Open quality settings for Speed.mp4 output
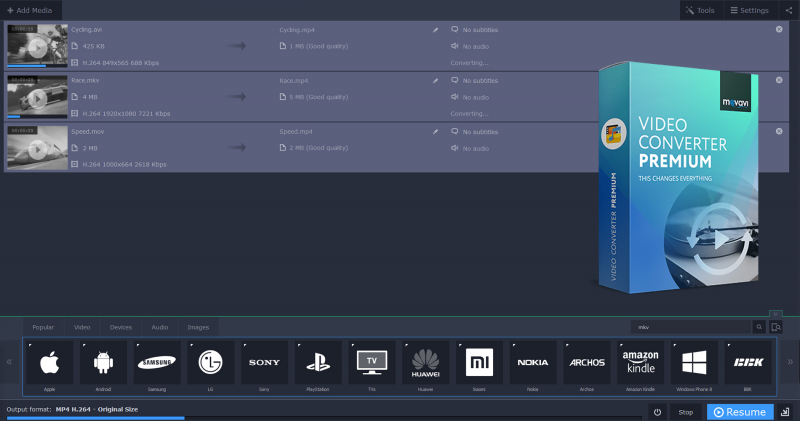 [314, 148]
